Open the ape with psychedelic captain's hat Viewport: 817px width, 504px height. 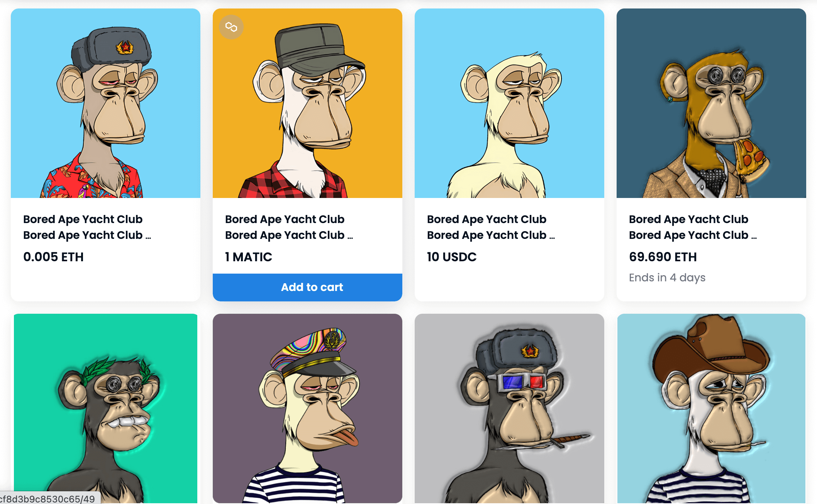tap(307, 408)
